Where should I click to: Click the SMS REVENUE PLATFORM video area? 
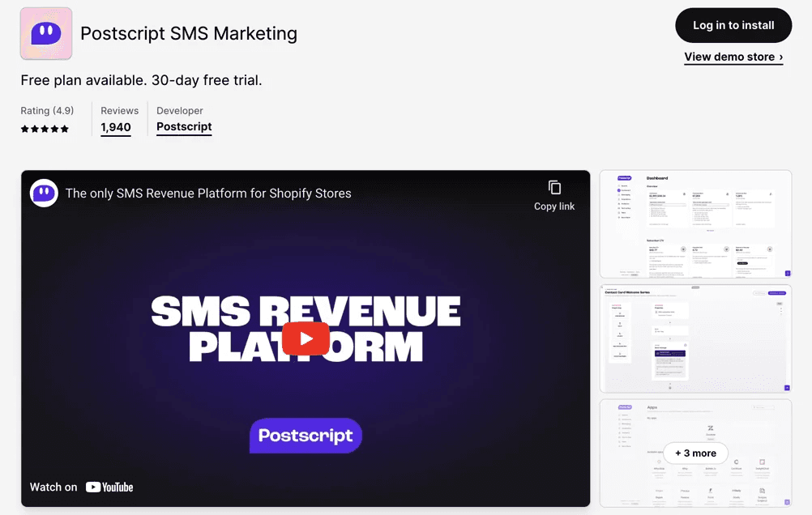click(306, 330)
